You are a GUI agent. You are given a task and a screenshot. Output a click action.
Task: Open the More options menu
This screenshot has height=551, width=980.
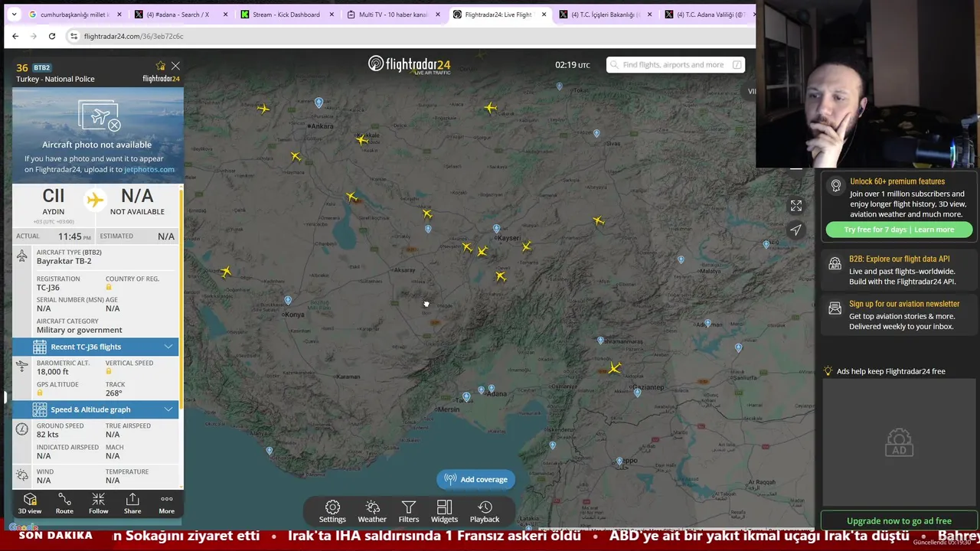166,504
